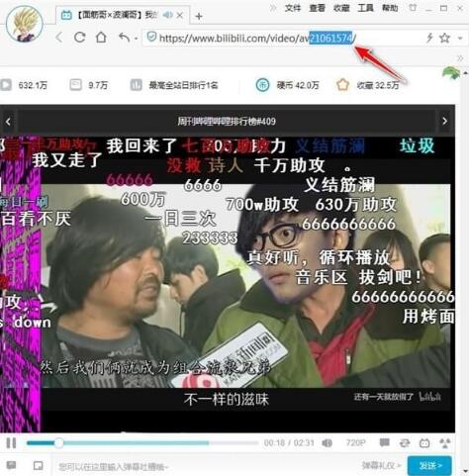Bookmark this page with the star
The height and width of the screenshot is (476, 469).
click(444, 38)
